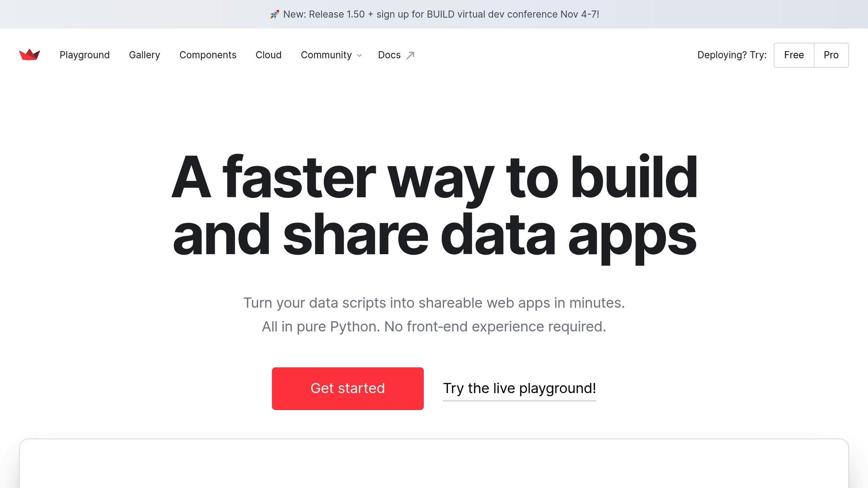Click the Release 1.50 announcement banner text
The height and width of the screenshot is (488, 868).
[441, 14]
